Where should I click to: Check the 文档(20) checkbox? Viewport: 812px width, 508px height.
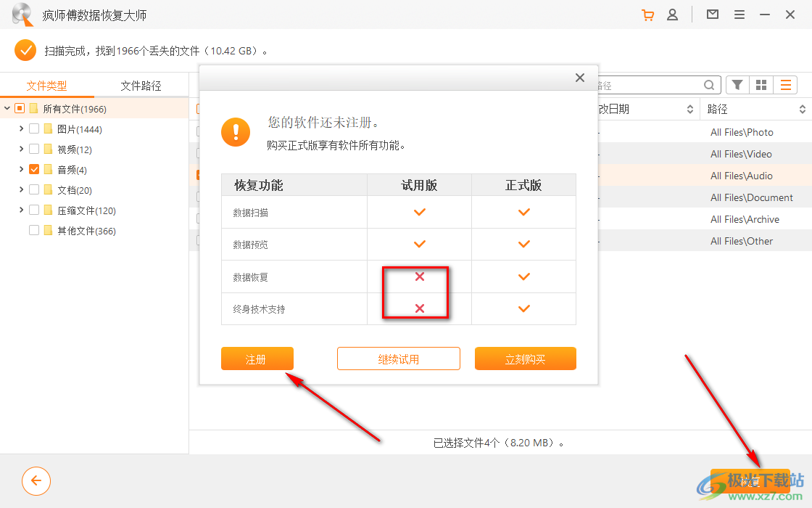[x=34, y=189]
